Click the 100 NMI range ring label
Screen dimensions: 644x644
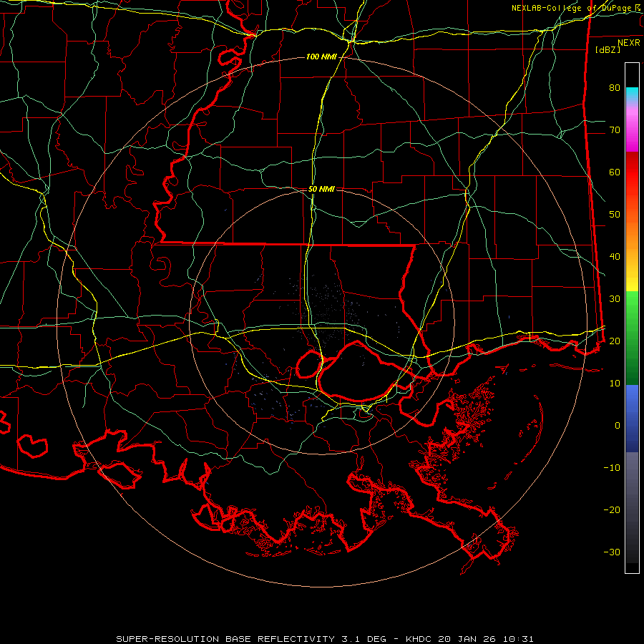coord(321,57)
